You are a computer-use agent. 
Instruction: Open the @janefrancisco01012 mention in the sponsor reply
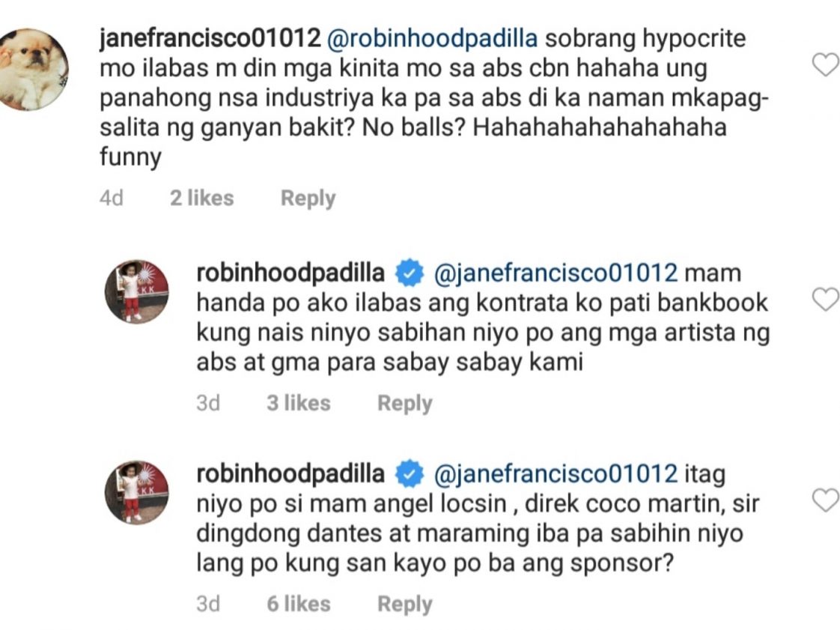(x=556, y=474)
